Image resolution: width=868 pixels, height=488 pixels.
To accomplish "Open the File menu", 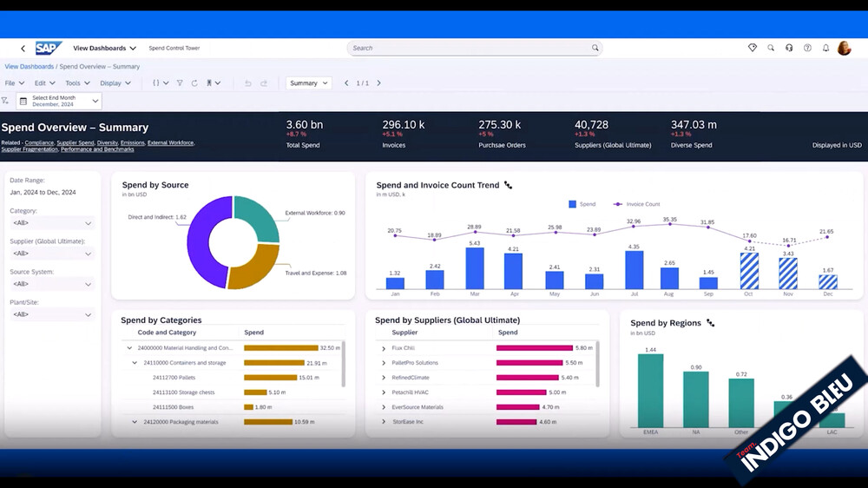I will click(15, 83).
